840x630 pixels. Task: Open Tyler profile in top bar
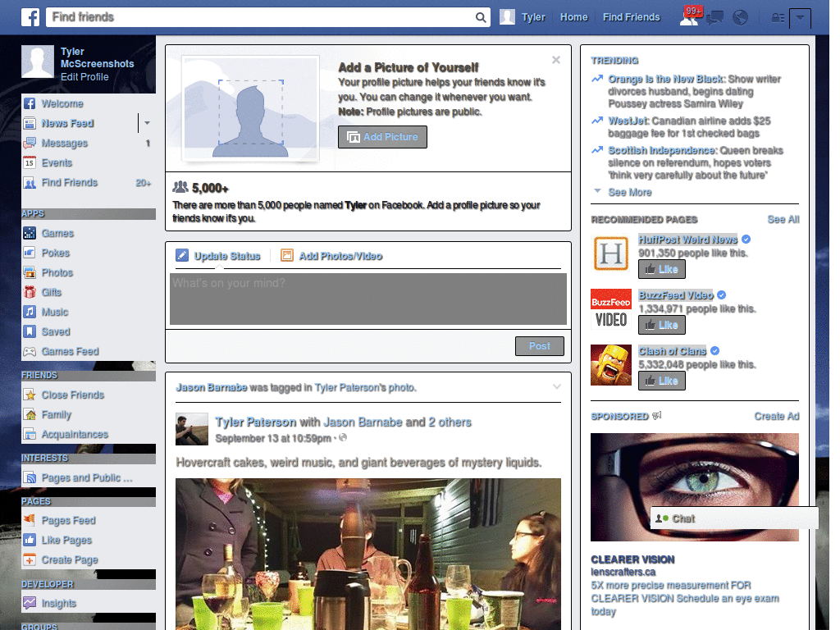(x=523, y=17)
